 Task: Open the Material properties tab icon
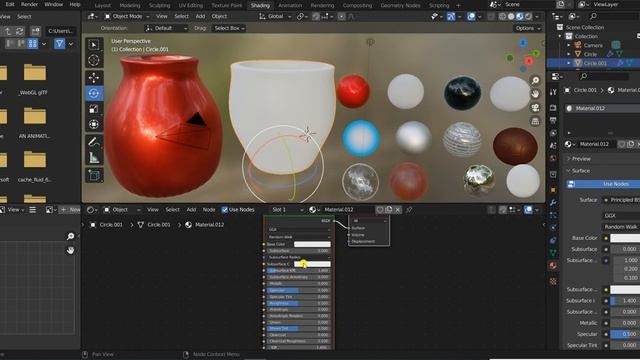coord(553,265)
